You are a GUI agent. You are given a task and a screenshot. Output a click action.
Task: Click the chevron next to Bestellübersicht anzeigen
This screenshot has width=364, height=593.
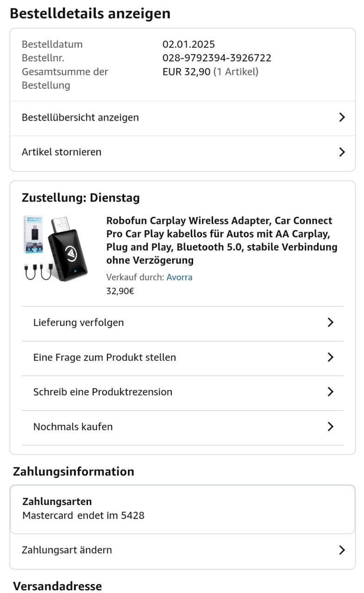click(342, 117)
